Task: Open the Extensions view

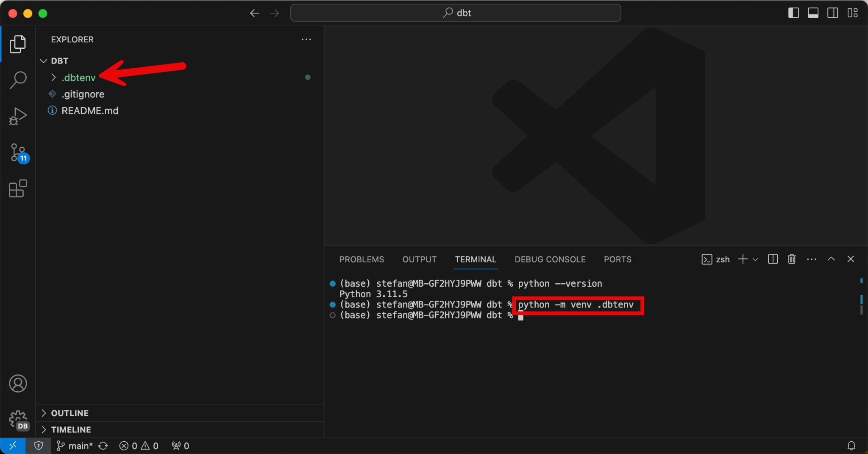Action: pos(18,189)
